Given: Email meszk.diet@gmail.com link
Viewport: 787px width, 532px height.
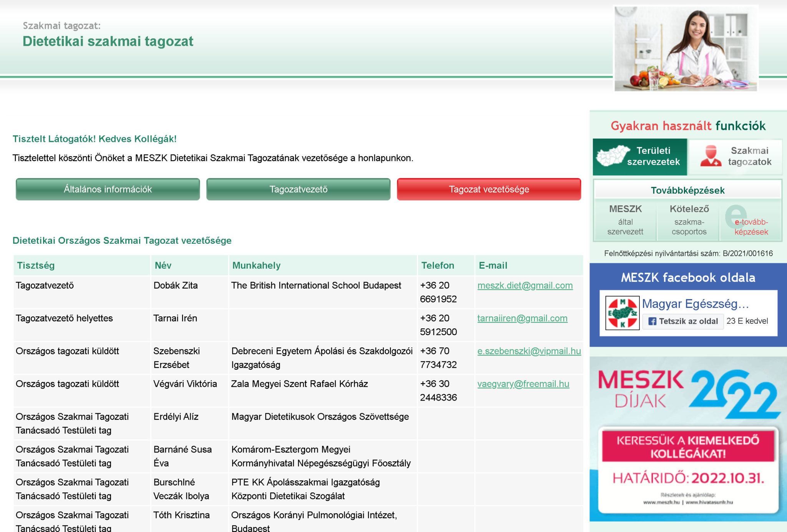Looking at the screenshot, I should coord(525,286).
